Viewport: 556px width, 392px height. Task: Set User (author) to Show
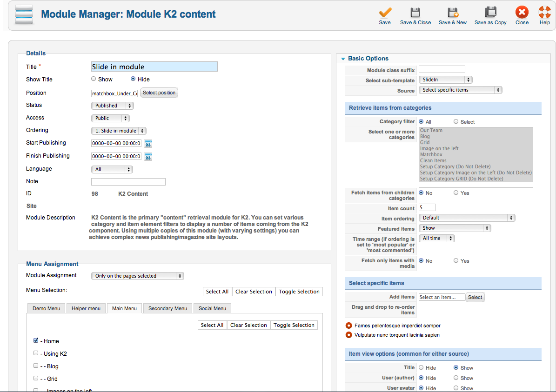(456, 378)
